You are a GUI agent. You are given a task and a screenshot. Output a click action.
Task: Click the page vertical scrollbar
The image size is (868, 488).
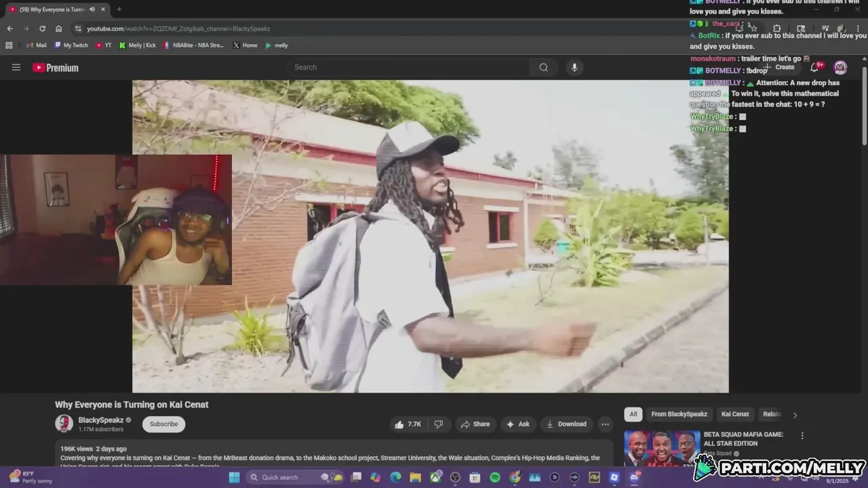click(x=865, y=105)
